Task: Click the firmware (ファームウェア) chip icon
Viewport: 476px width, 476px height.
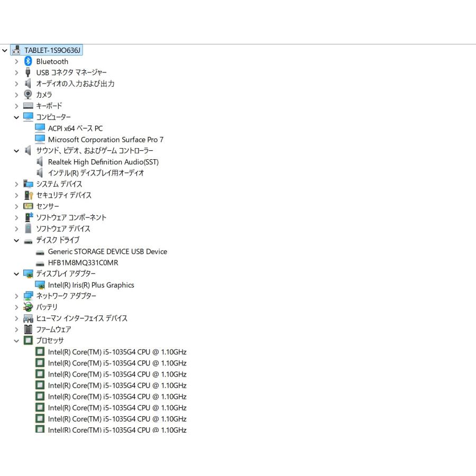Action: 28,329
